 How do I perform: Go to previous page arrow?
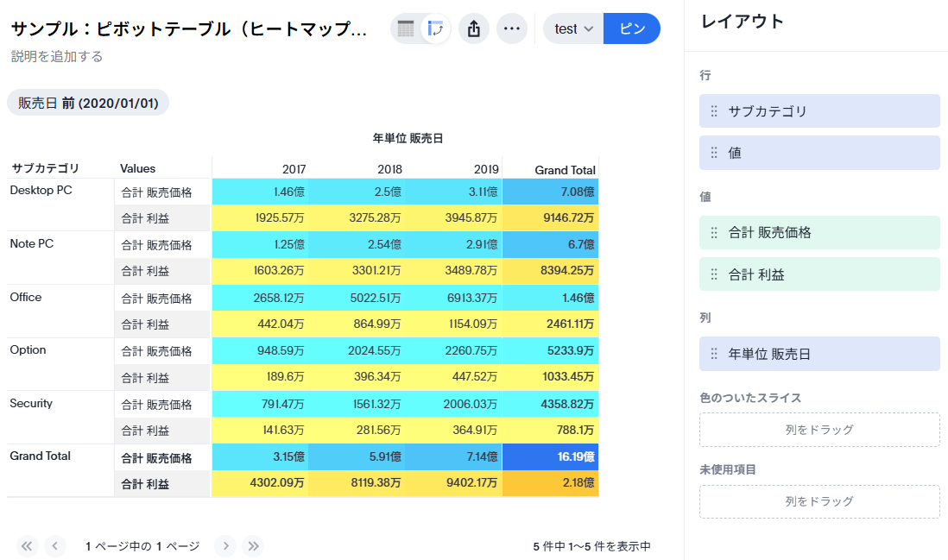tap(55, 545)
